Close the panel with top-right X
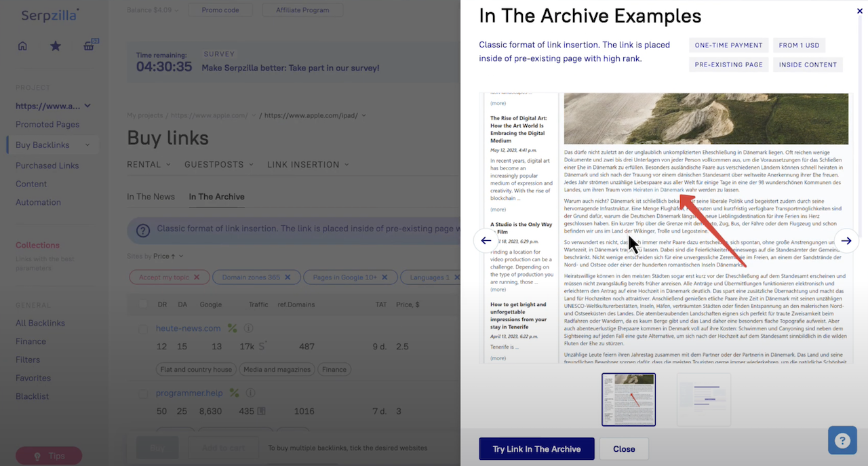The image size is (868, 466). (x=860, y=11)
